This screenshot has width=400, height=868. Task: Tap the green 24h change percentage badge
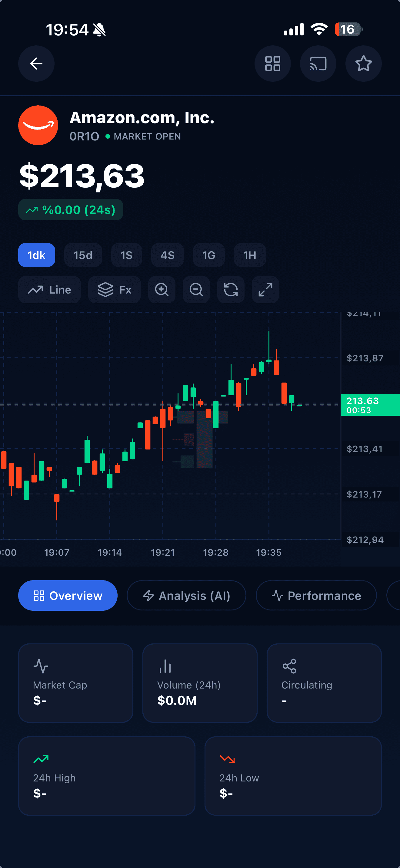[70, 209]
